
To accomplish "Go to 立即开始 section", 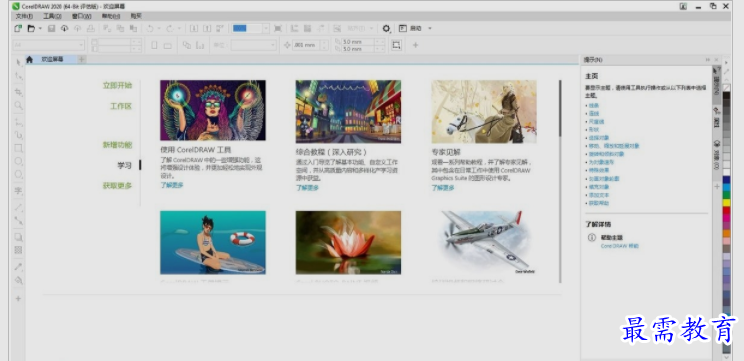I will [117, 86].
